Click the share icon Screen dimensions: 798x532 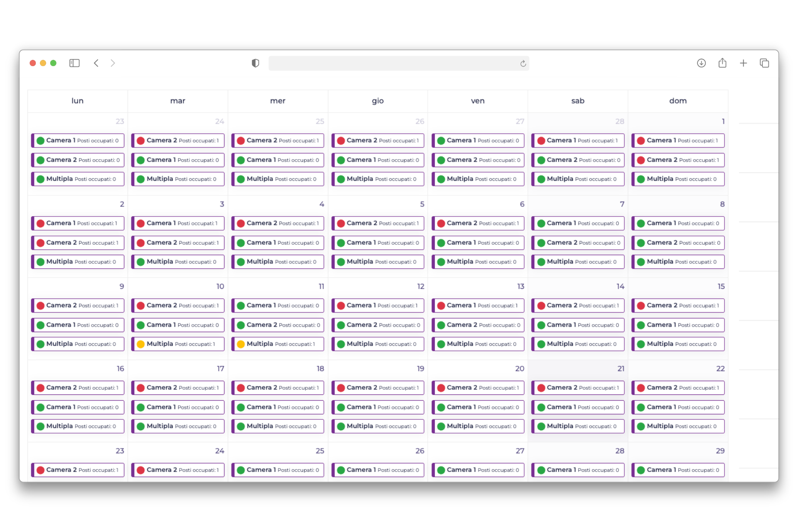tap(722, 63)
